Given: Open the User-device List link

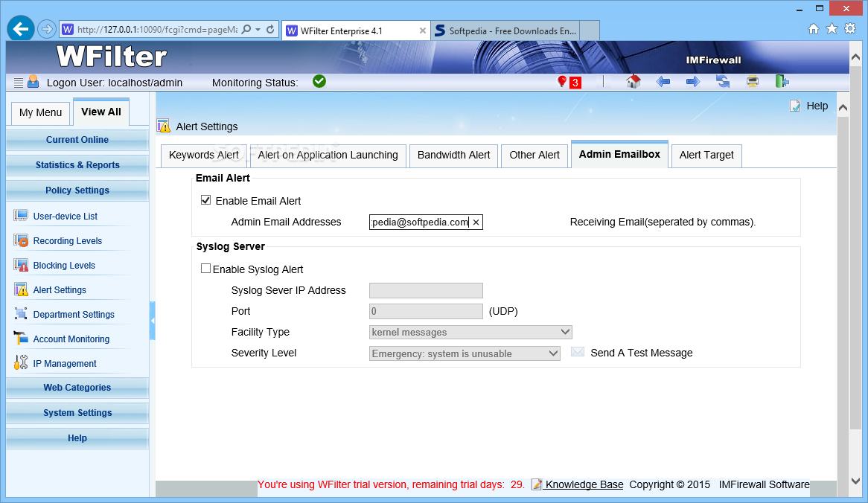Looking at the screenshot, I should pos(66,217).
